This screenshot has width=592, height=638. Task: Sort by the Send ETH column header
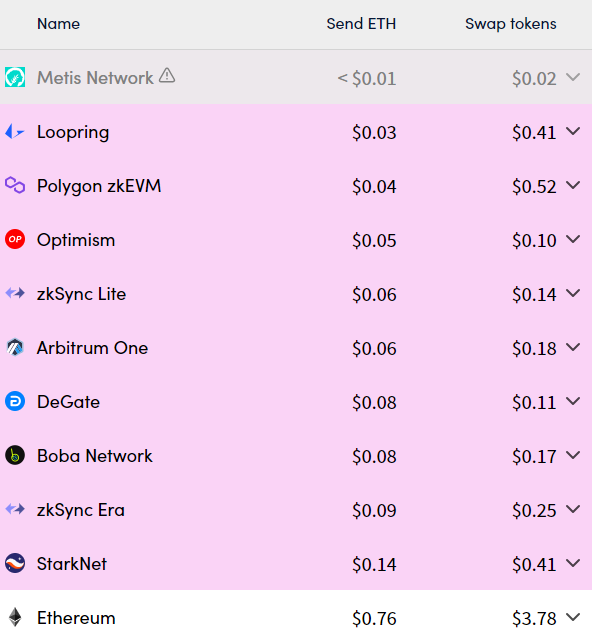[361, 24]
